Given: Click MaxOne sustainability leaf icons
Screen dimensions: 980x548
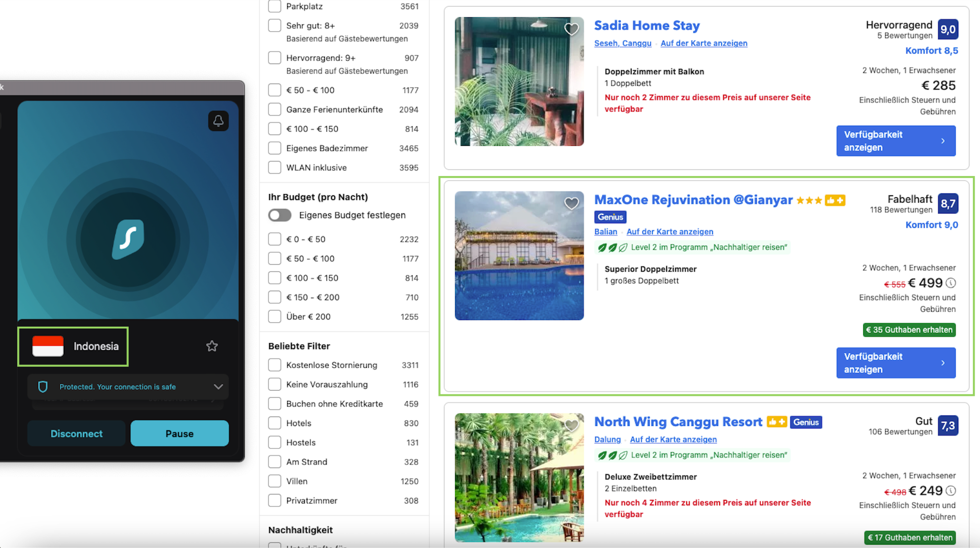Looking at the screenshot, I should click(x=612, y=248).
